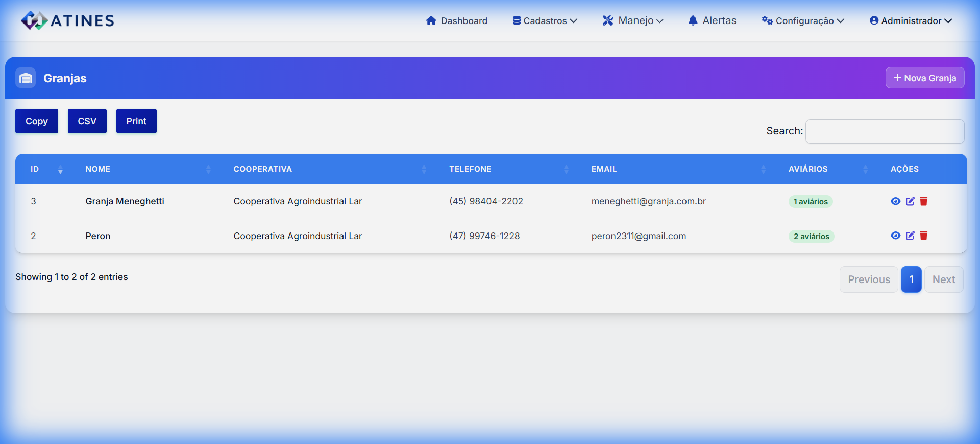Viewport: 980px width, 444px height.
Task: Sort table by ID column
Action: [x=35, y=169]
